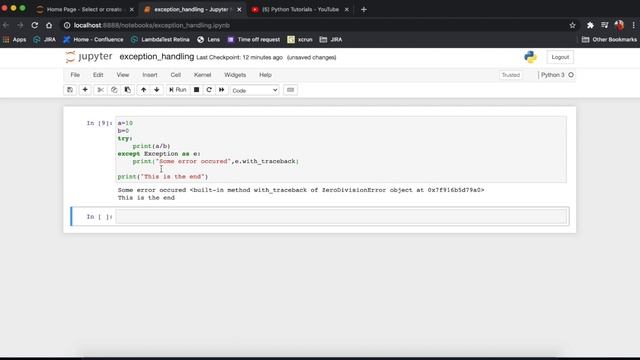Save notebook with the floppy disk icon
Screen dimensions: 640x360
(70, 90)
